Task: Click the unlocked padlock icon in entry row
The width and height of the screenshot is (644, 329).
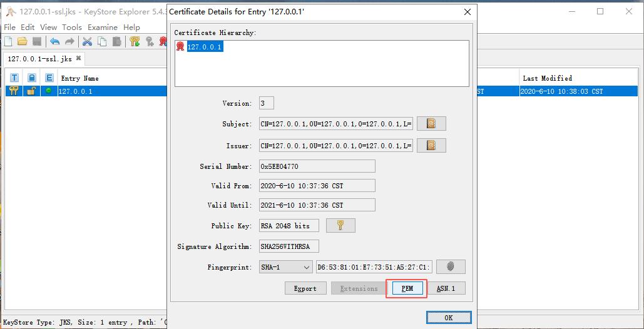Action: click(x=31, y=91)
